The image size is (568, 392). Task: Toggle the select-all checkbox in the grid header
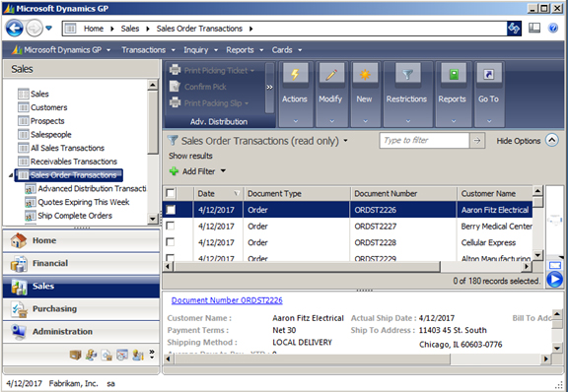click(171, 193)
